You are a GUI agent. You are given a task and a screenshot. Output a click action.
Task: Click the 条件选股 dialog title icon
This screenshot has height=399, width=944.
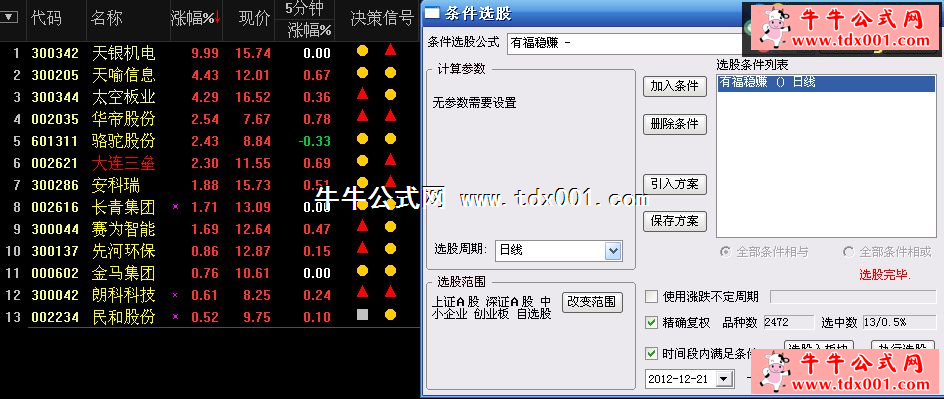tap(433, 13)
